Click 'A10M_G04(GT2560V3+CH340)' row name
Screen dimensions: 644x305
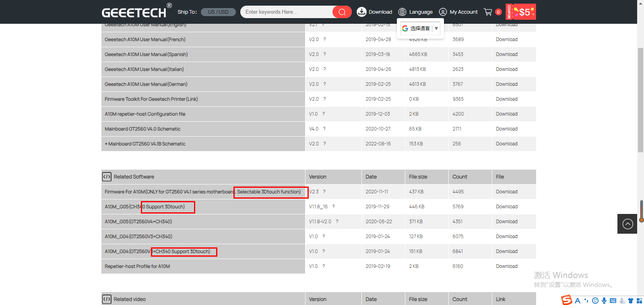click(x=138, y=237)
